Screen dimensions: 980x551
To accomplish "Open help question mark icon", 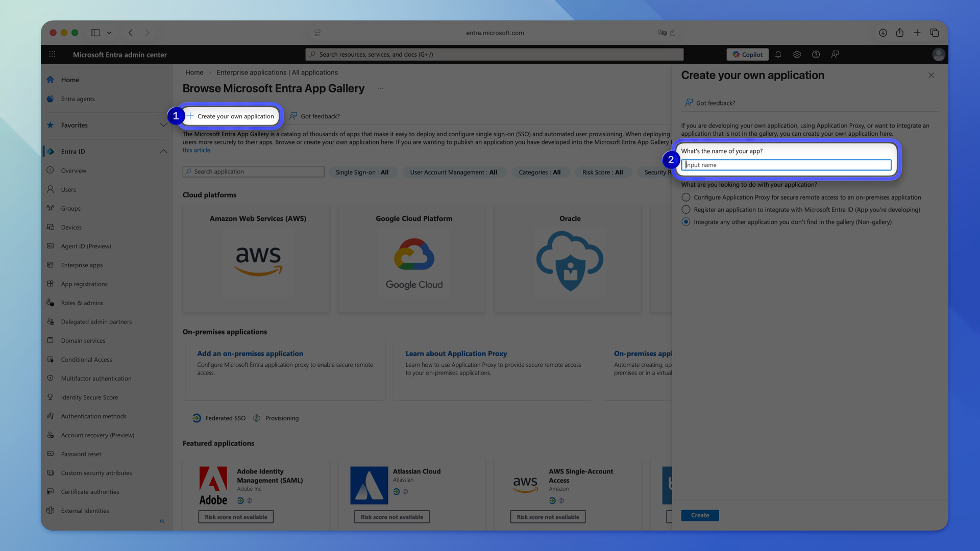I will 816,54.
